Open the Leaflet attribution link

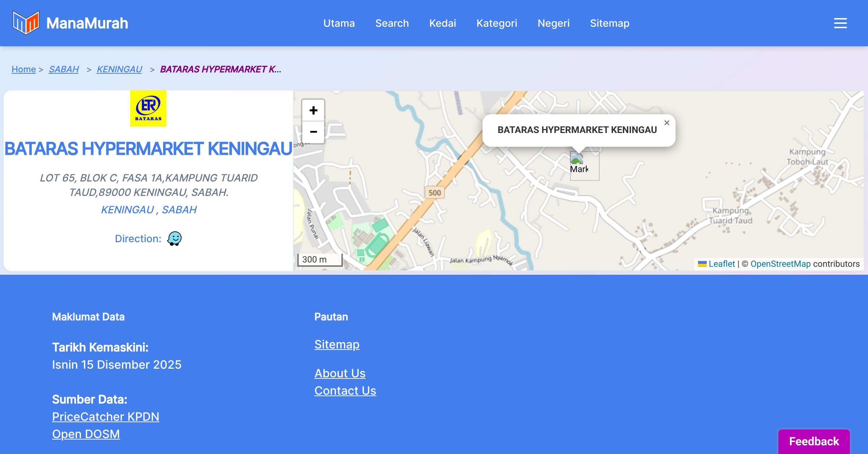[722, 264]
